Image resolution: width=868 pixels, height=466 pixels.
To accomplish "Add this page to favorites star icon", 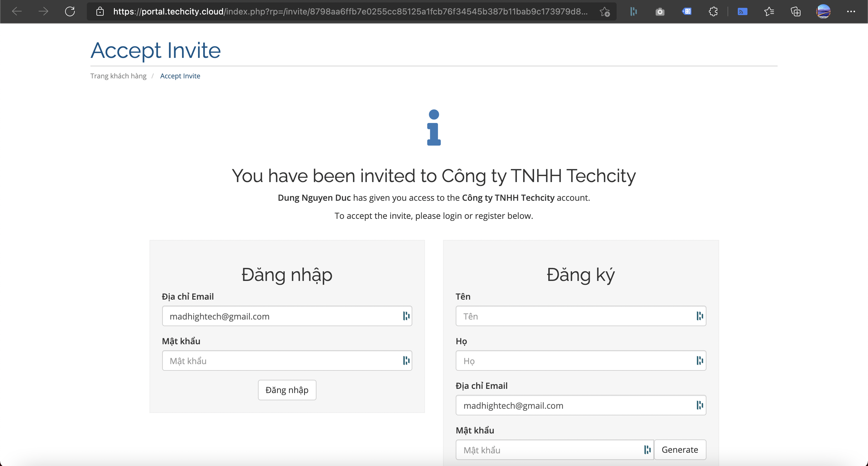I will (605, 12).
